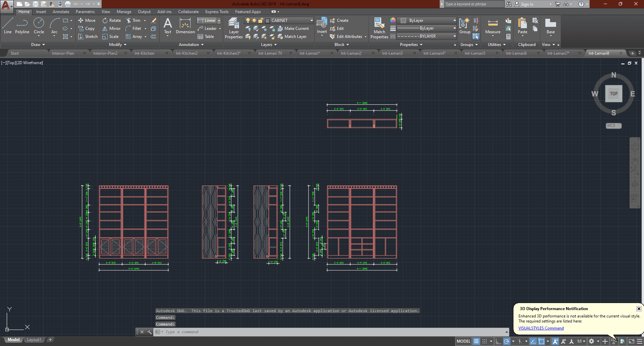Viewport: 644px width, 346px height.
Task: Expand the Linear dimension dropdown arrow
Action: 219,20
